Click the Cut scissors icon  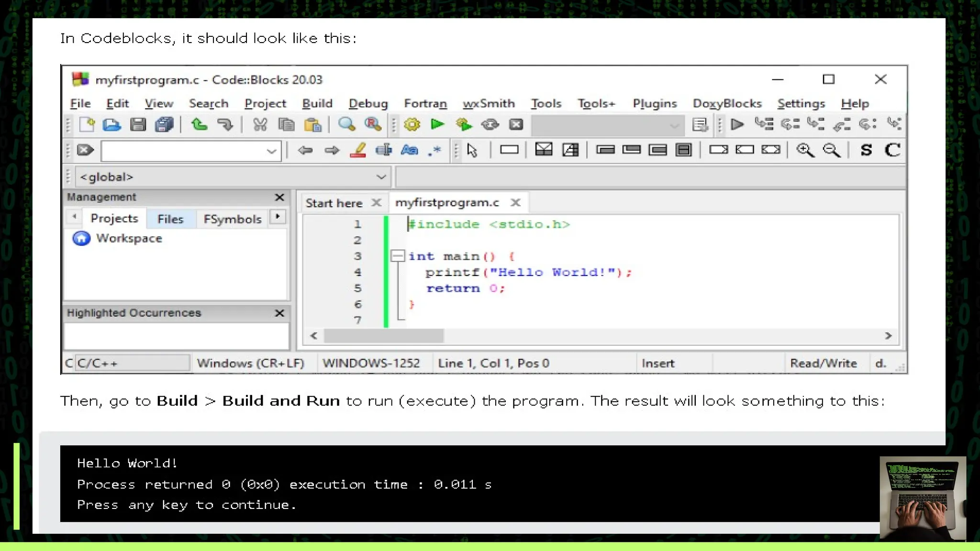(260, 124)
